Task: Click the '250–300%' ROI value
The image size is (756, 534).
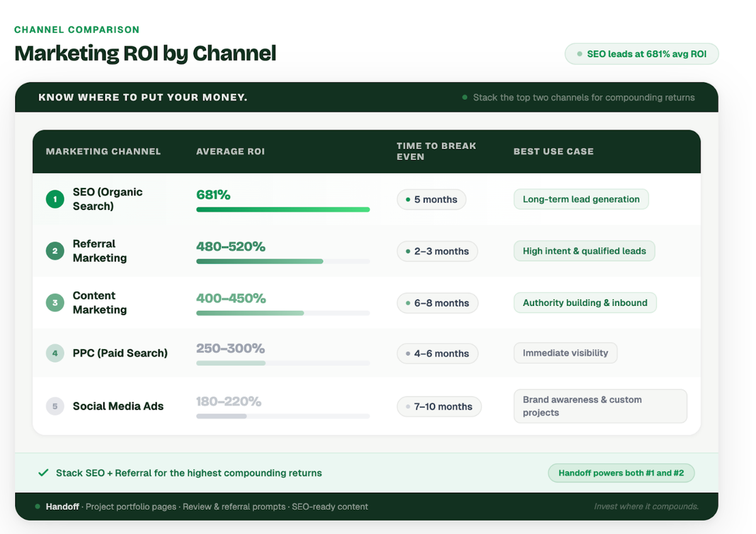Action: point(230,348)
